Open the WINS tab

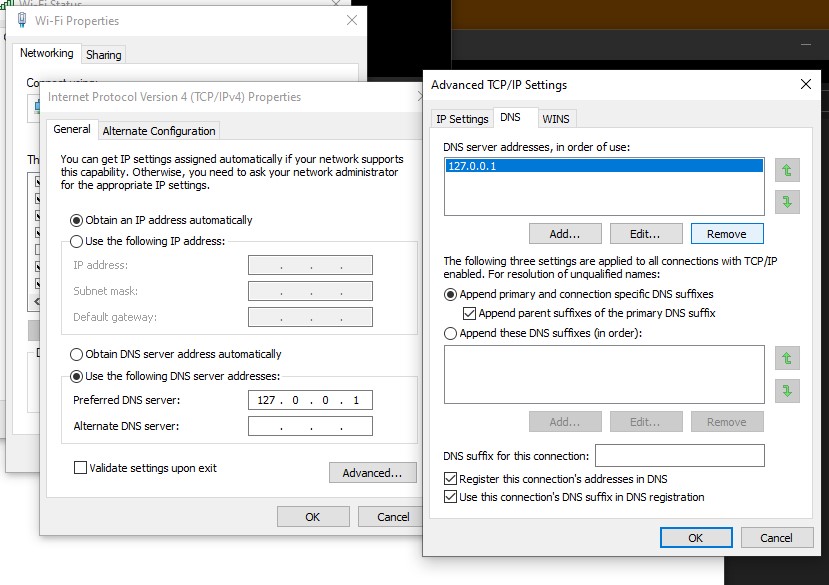[x=556, y=119]
